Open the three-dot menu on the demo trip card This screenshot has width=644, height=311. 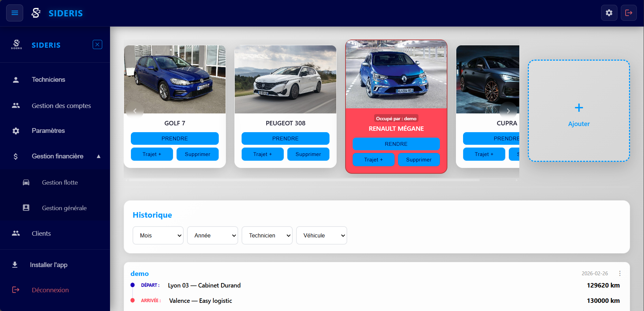click(x=620, y=273)
